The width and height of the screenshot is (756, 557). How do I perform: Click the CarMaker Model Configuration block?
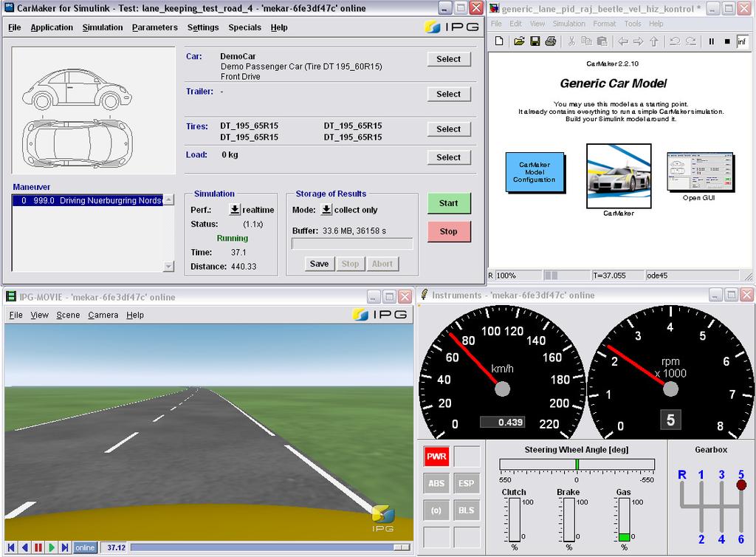click(535, 172)
